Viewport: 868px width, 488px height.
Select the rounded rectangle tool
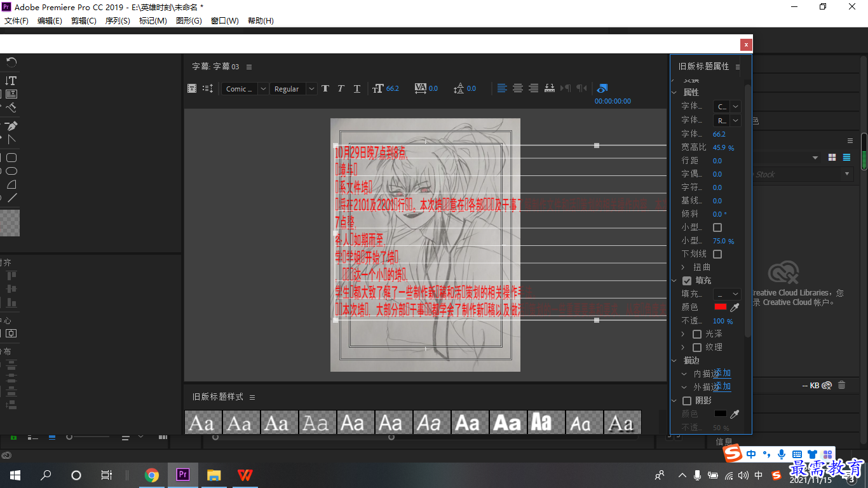pos(11,158)
